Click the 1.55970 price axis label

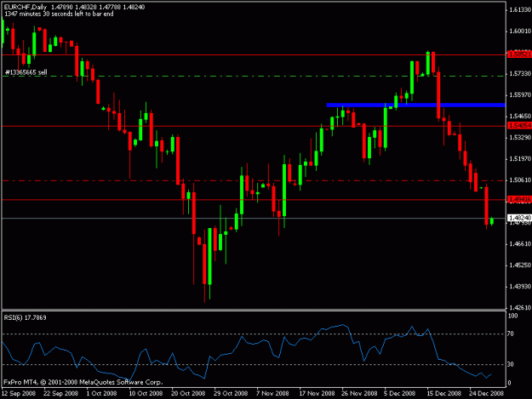pyautogui.click(x=520, y=95)
